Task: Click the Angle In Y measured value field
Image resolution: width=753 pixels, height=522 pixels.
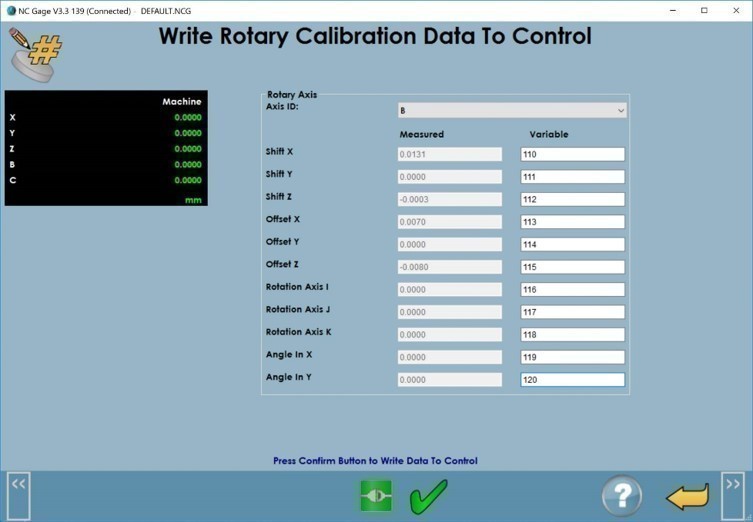Action: [449, 380]
